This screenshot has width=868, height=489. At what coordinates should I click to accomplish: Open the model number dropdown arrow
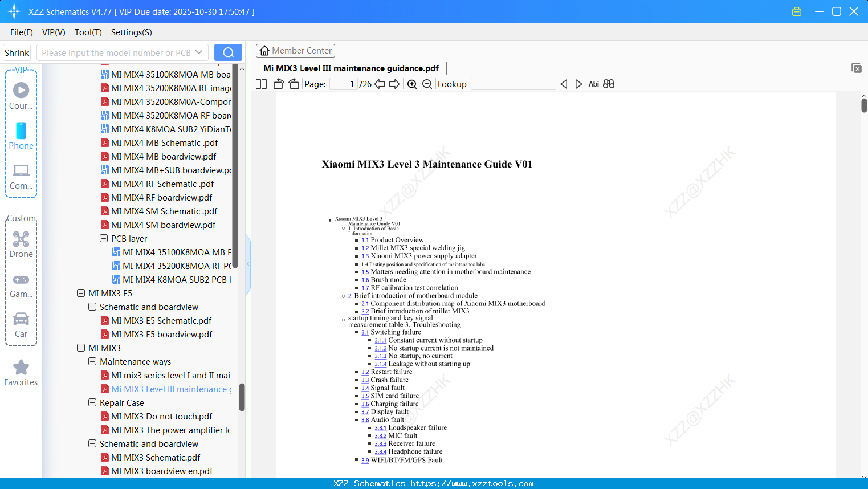199,52
